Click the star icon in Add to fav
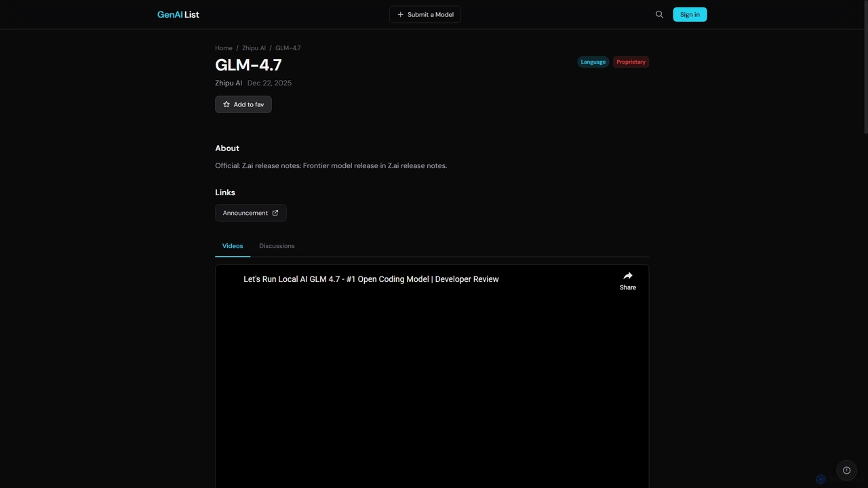This screenshot has height=488, width=868. [x=226, y=104]
